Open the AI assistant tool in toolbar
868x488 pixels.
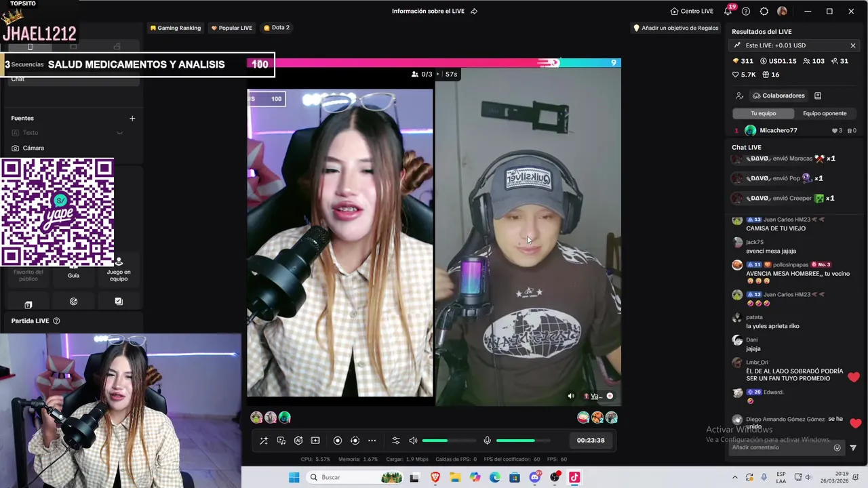pos(298,441)
